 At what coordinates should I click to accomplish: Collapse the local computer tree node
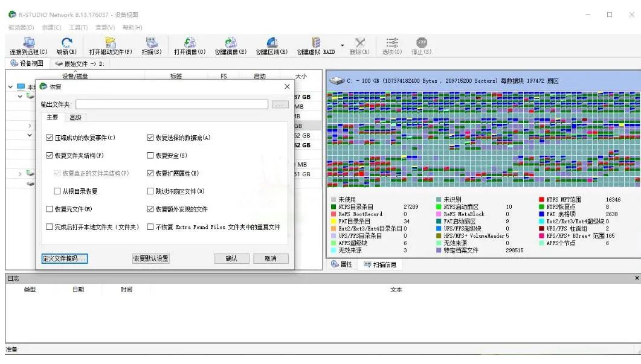click(10, 86)
